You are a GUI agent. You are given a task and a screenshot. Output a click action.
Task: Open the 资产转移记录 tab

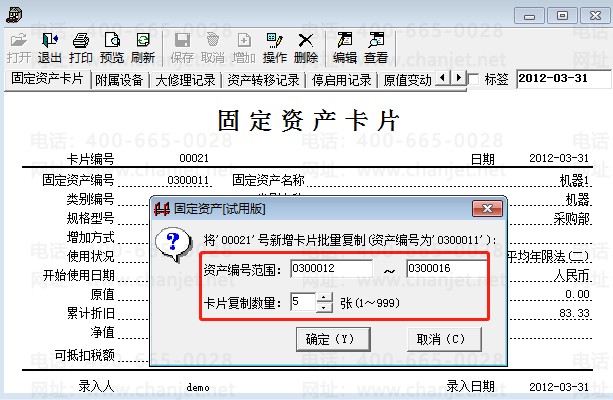tap(263, 80)
